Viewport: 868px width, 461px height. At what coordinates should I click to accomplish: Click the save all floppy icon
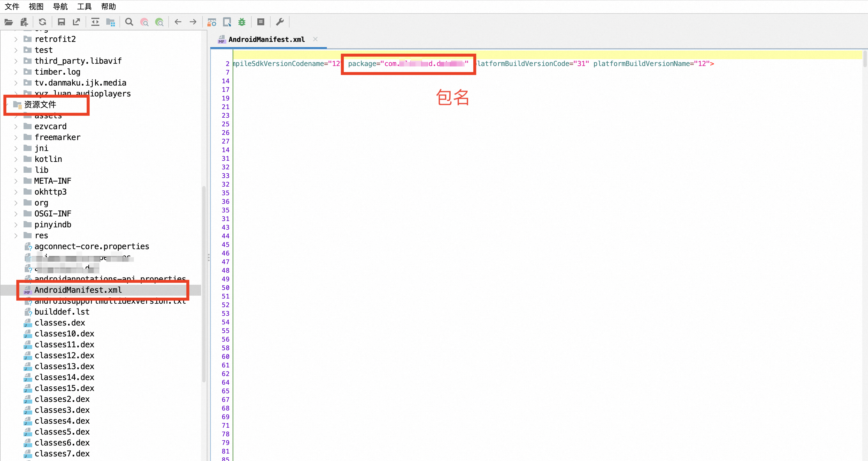click(61, 22)
